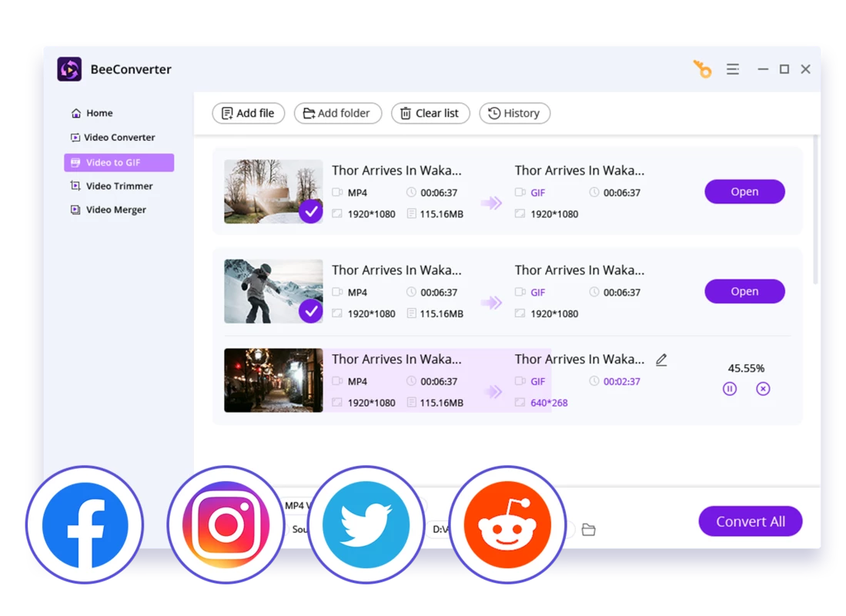Viewport: 846px width, 616px height.
Task: Select the snowboarder video thumbnail
Action: tap(273, 292)
